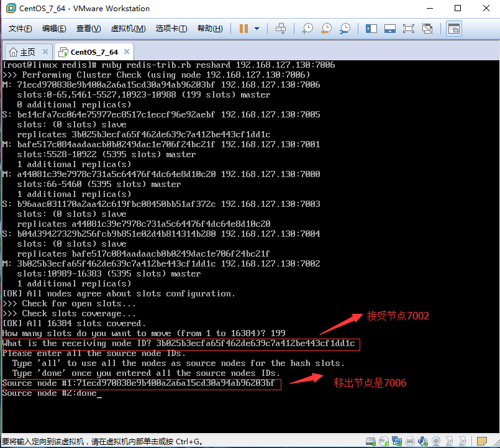Toggle the library sidebar panel
This screenshot has height=448, width=500.
coord(371,29)
